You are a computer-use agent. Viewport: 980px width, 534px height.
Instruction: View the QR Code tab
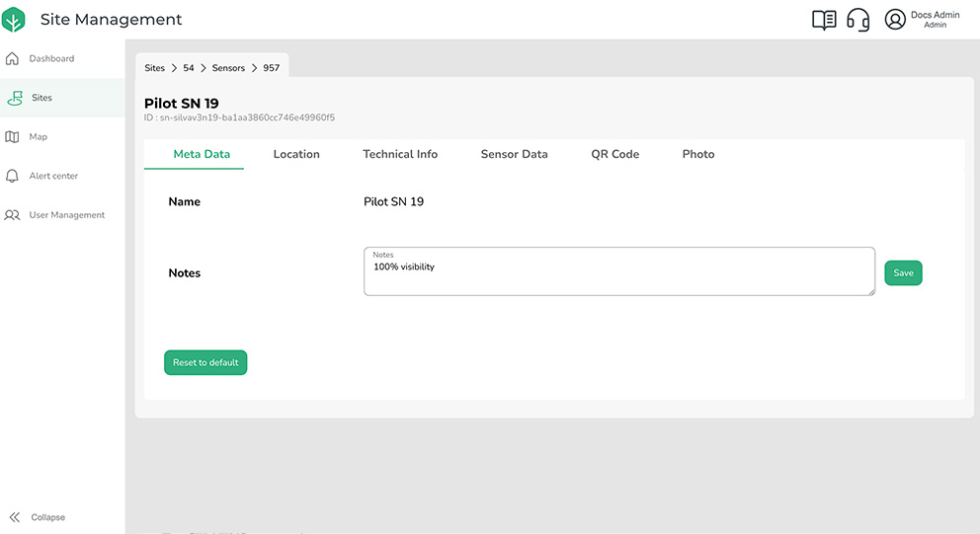click(x=614, y=154)
